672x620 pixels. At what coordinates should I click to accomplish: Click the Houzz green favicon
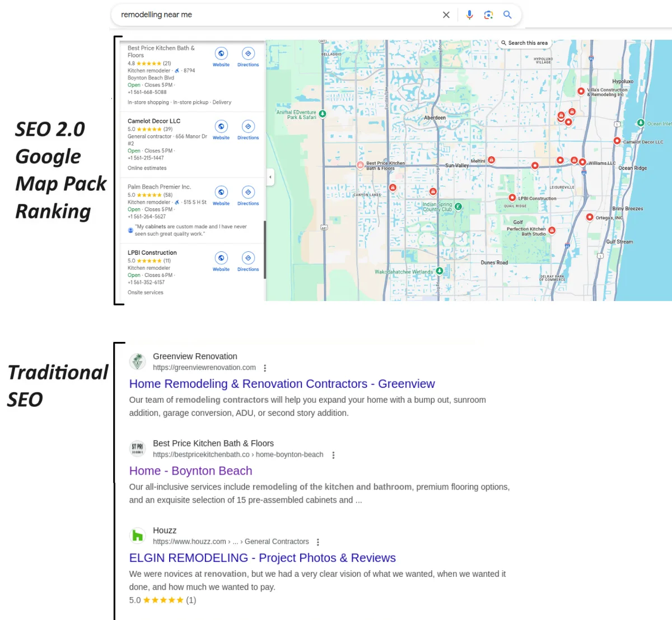(137, 536)
